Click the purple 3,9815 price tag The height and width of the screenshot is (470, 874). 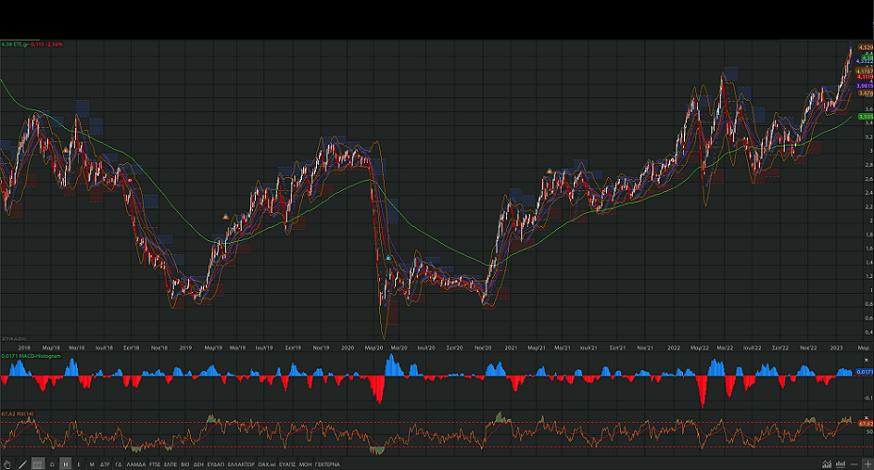[865, 86]
